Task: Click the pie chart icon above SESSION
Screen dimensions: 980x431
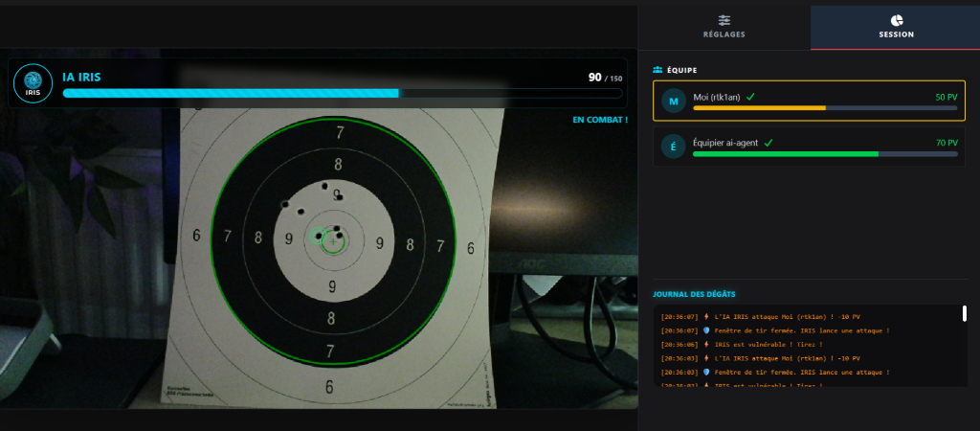Action: click(x=896, y=20)
